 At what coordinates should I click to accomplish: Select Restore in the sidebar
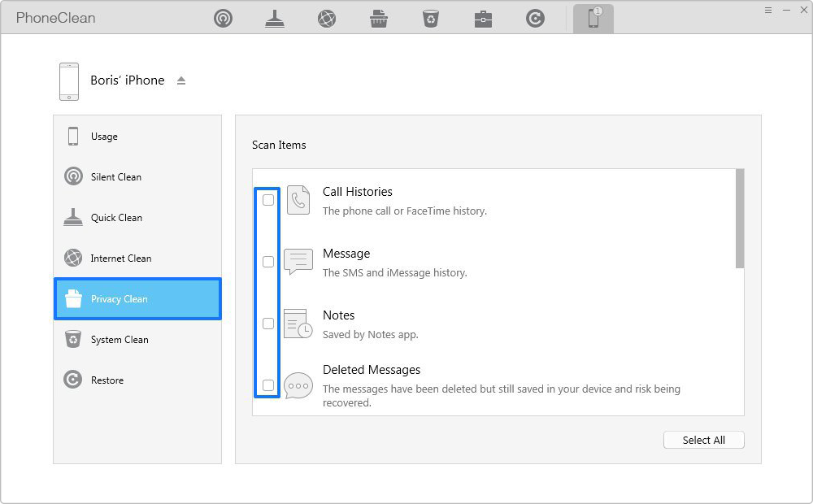pyautogui.click(x=107, y=380)
